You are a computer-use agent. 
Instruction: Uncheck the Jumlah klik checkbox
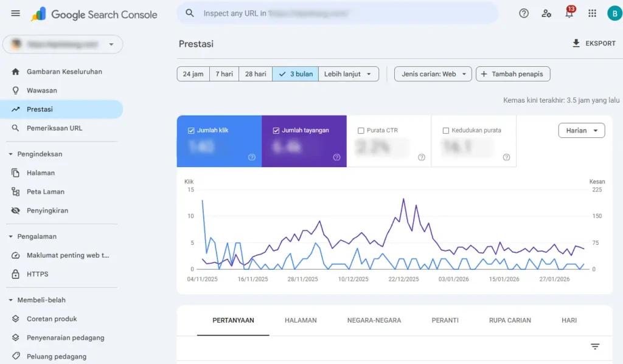(192, 131)
